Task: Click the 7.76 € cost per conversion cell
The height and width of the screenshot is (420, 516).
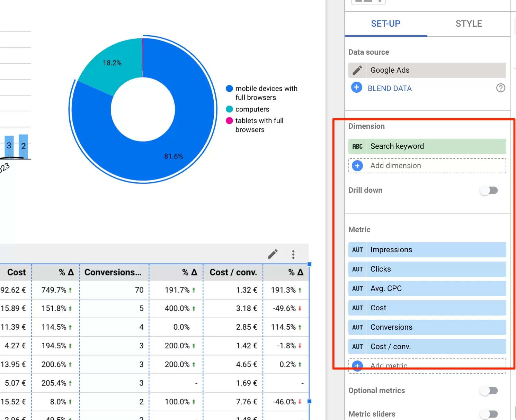Action: coord(233,402)
